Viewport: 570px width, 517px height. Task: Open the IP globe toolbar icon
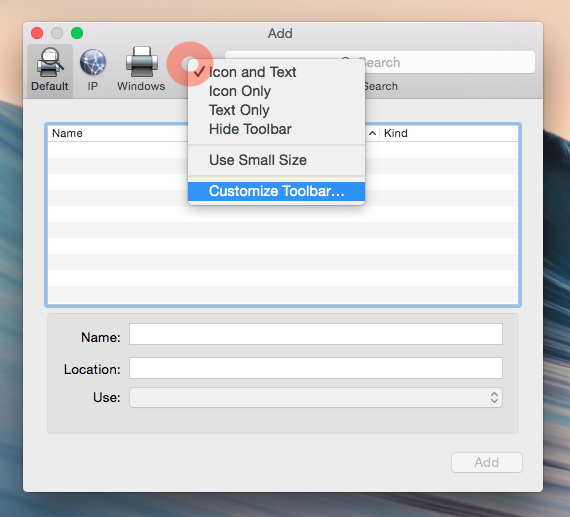[93, 70]
